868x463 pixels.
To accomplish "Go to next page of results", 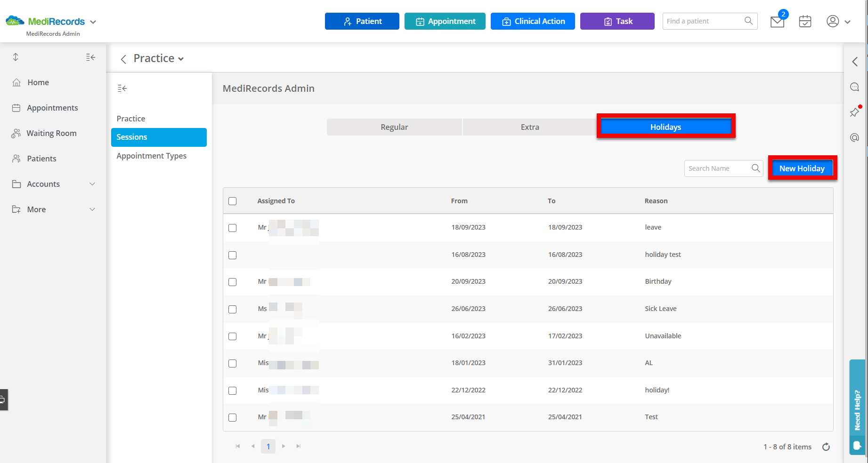I will click(284, 446).
